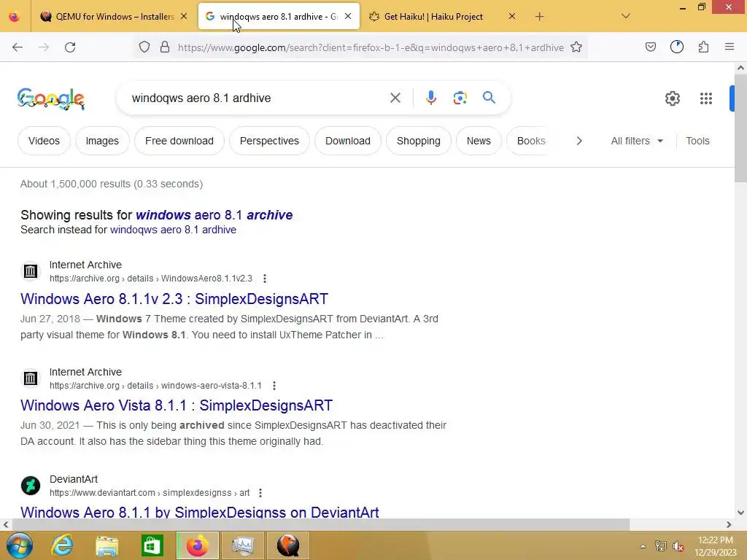Follow corrected query windows aero 8.1 archive link
Image resolution: width=747 pixels, height=560 pixels.
click(x=214, y=215)
